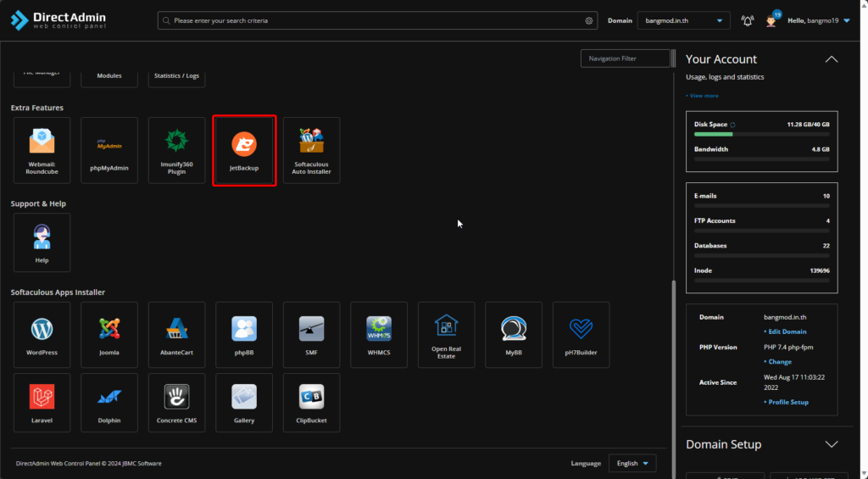This screenshot has width=868, height=479.
Task: Open phpMyAdmin
Action: click(x=109, y=151)
